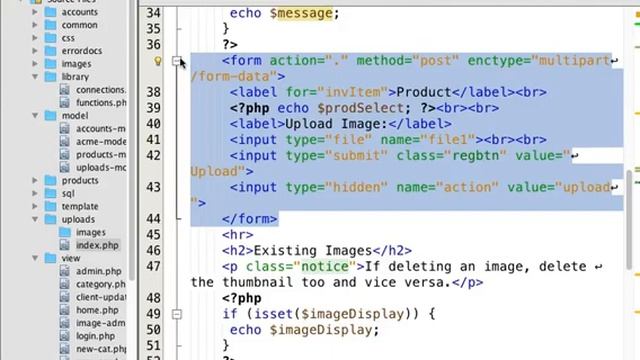Open client-update file in view folder

coord(101,297)
